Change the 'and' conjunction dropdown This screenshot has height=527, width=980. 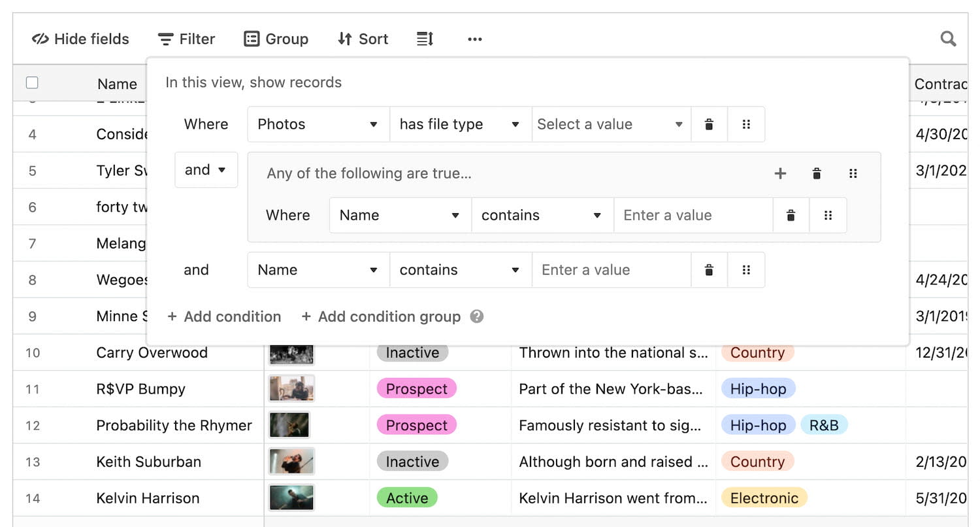coord(205,169)
